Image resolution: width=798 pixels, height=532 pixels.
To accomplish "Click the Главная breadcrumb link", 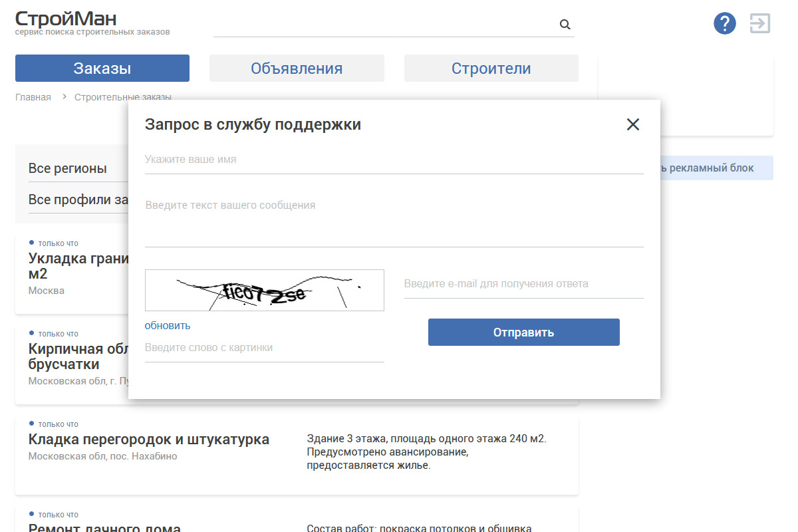I will (x=33, y=97).
